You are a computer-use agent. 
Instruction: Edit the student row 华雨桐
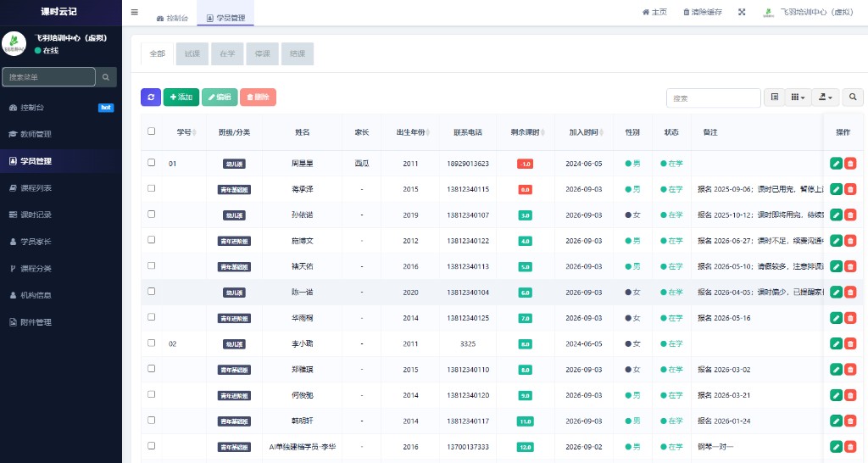click(836, 318)
